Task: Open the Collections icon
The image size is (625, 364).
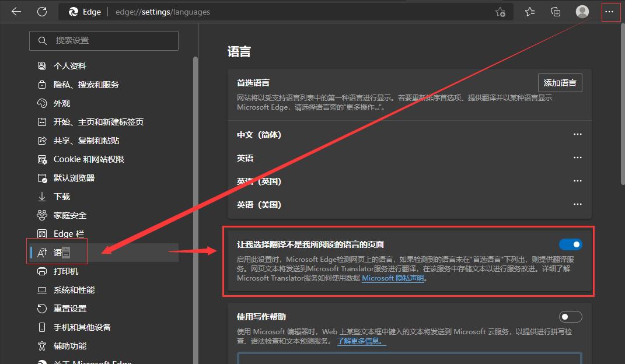Action: click(555, 12)
